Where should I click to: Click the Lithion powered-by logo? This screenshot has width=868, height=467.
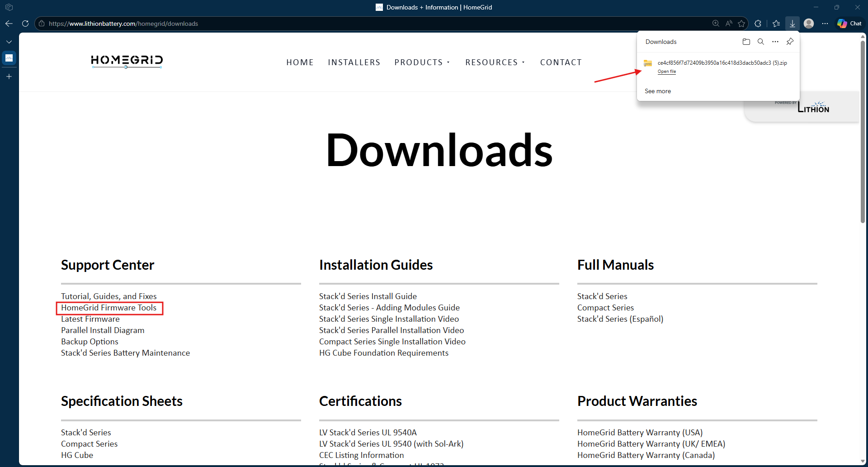point(813,108)
